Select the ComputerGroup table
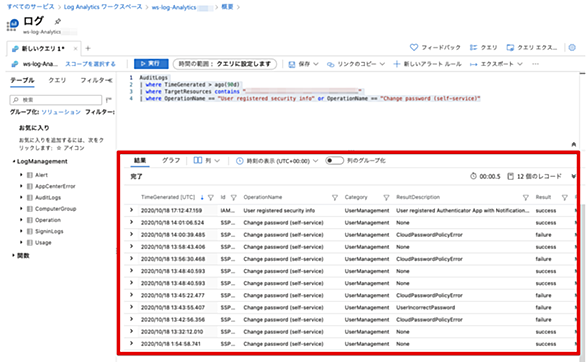586x362 pixels. click(x=55, y=208)
